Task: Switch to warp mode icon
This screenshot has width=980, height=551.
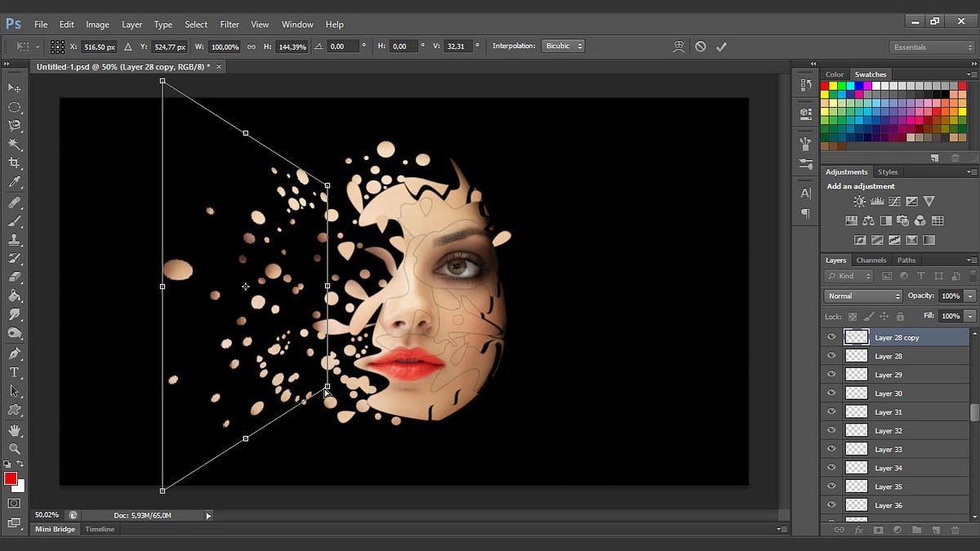Action: coord(678,47)
